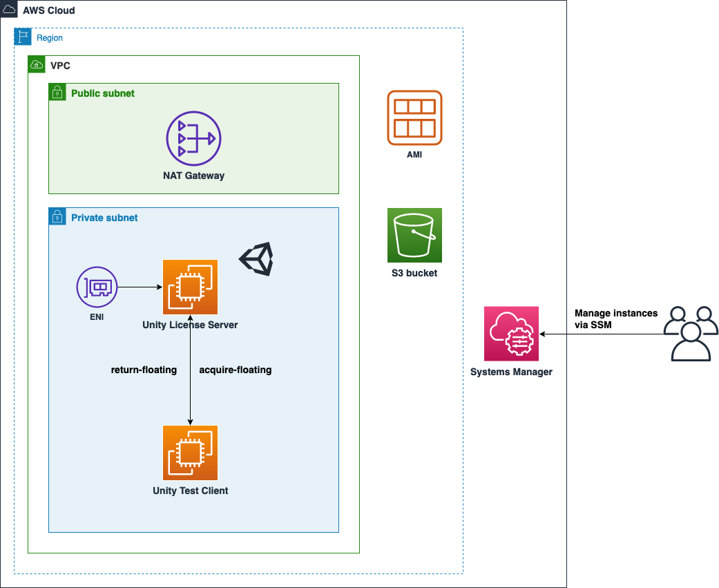Viewport: 719px width, 588px height.
Task: Click the Unity logo icon
Action: (256, 259)
